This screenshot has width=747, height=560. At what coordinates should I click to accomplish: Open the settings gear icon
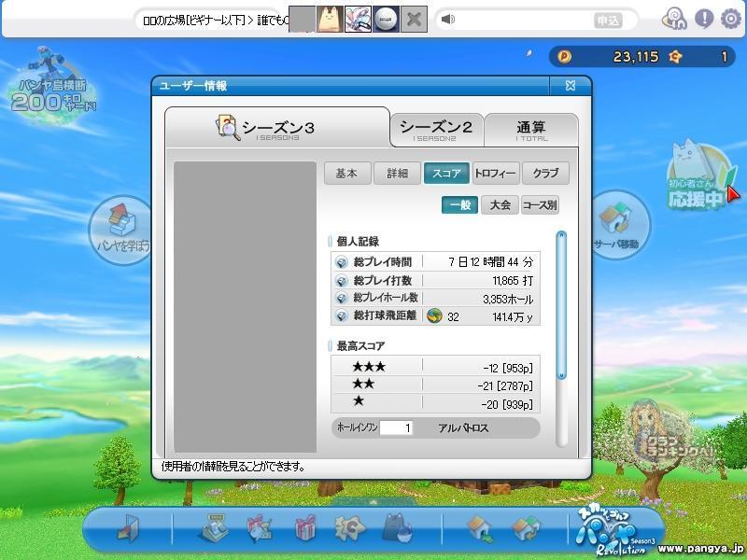coord(731,19)
